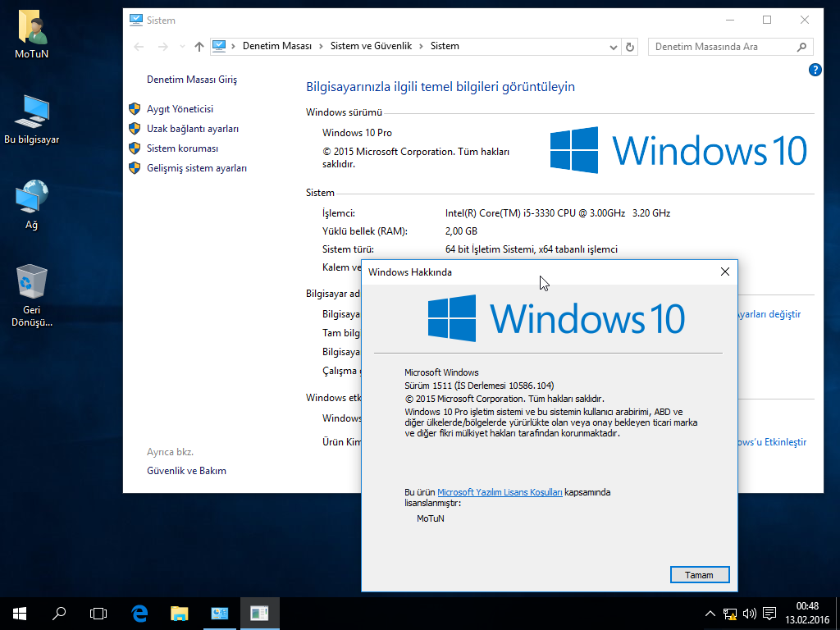Select Sistem ve Güvenlik breadcrumb
Screen dimensions: 840x630
click(372, 46)
